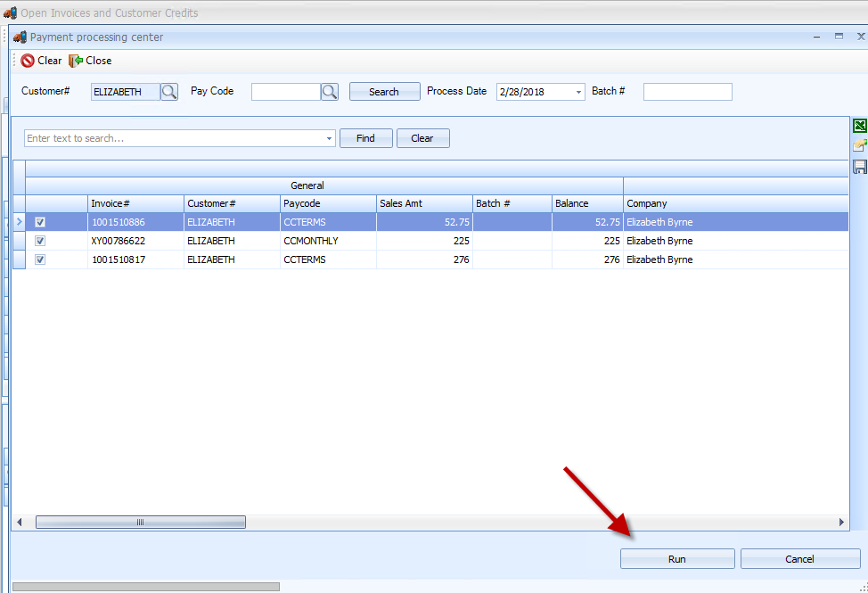The height and width of the screenshot is (593, 868).
Task: Click the row indicator arrow of the first row
Action: (x=20, y=222)
